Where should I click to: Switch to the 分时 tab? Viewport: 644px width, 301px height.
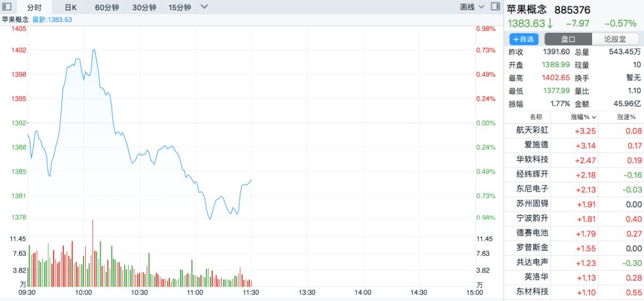(35, 7)
